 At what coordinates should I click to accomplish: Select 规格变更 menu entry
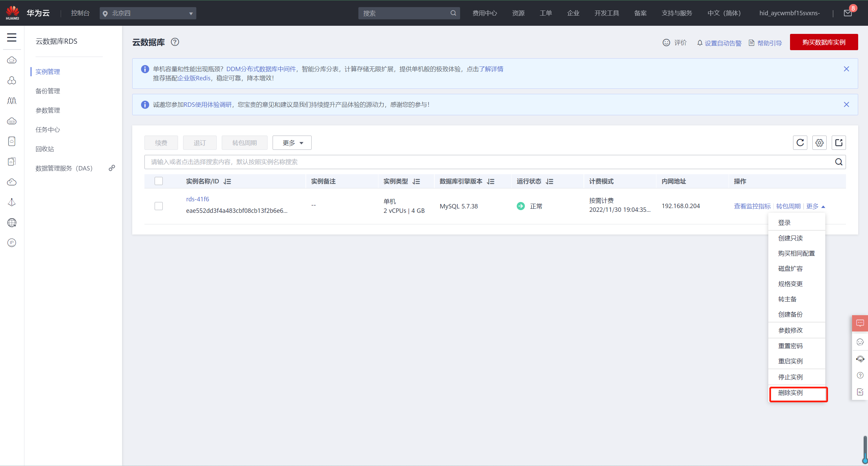(797, 284)
